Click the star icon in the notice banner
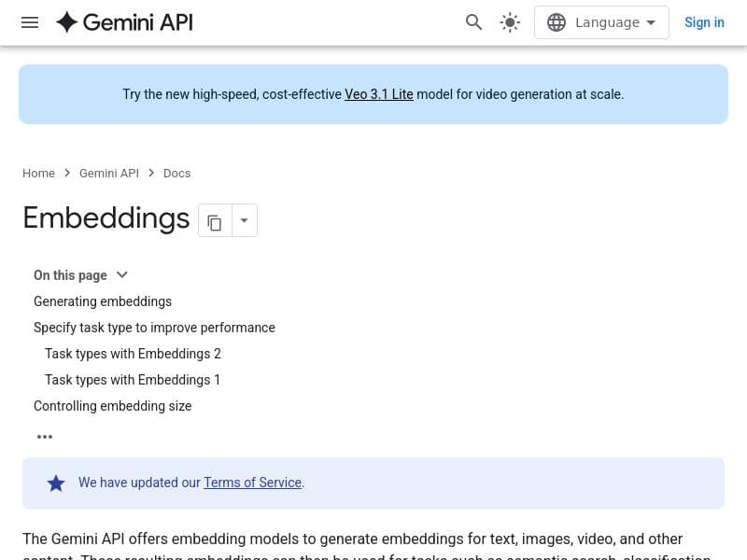The width and height of the screenshot is (747, 560). tap(56, 483)
